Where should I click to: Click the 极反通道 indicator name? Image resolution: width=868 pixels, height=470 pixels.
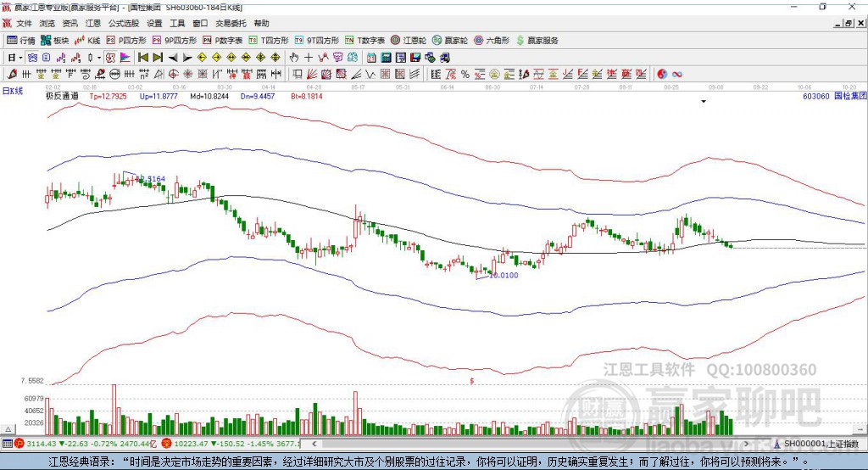coord(62,96)
